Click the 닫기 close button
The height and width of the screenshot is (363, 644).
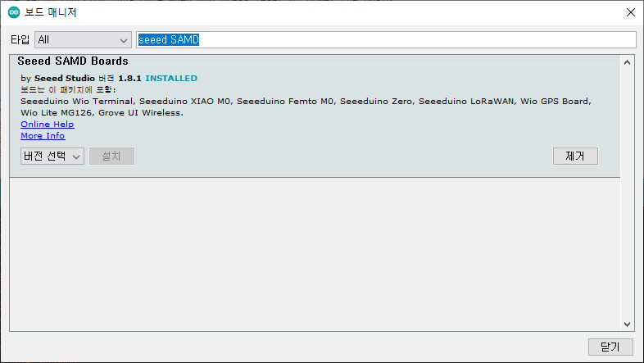610,347
